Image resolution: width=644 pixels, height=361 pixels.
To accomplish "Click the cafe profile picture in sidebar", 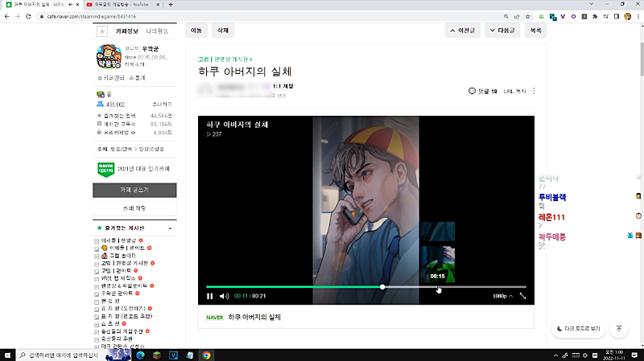I will [x=109, y=56].
